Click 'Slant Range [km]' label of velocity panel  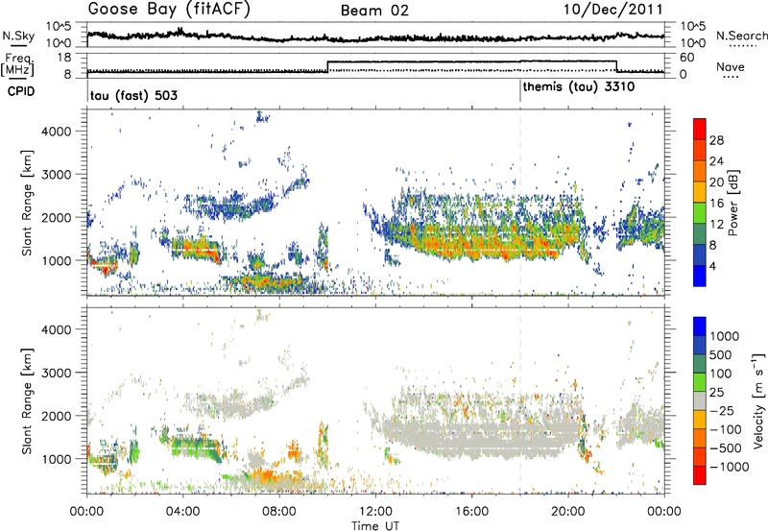[x=27, y=400]
